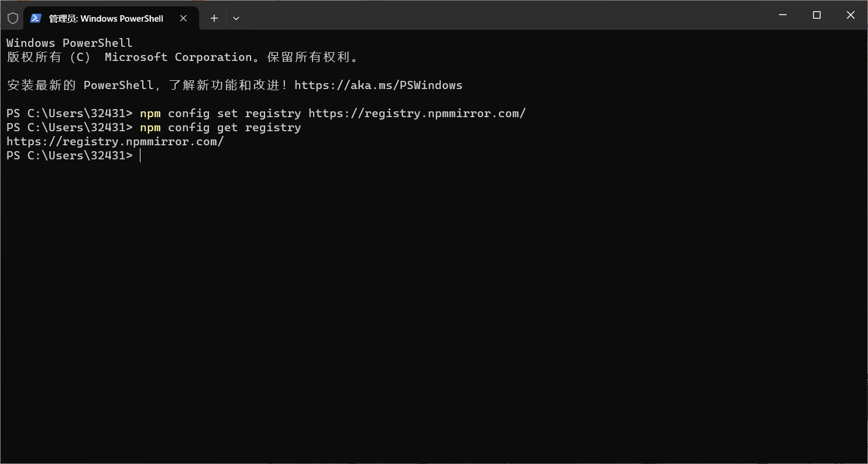This screenshot has width=868, height=464.
Task: Click the npm config get registry command text
Action: pyautogui.click(x=220, y=127)
